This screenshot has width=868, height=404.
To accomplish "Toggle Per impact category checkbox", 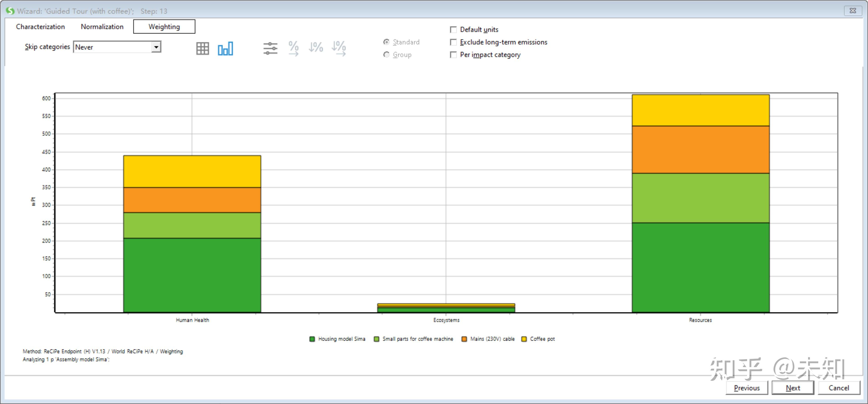I will coord(454,55).
